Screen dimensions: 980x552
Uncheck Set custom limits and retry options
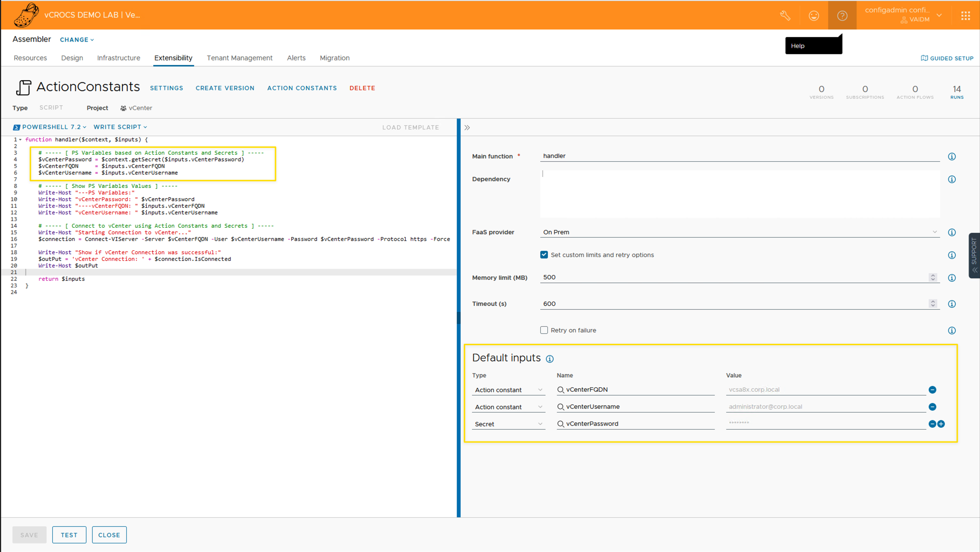[544, 255]
